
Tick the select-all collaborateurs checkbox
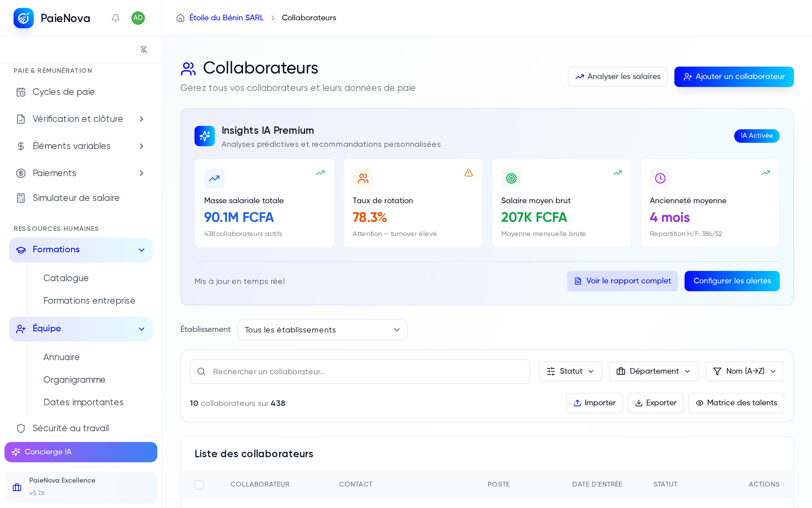(x=199, y=485)
